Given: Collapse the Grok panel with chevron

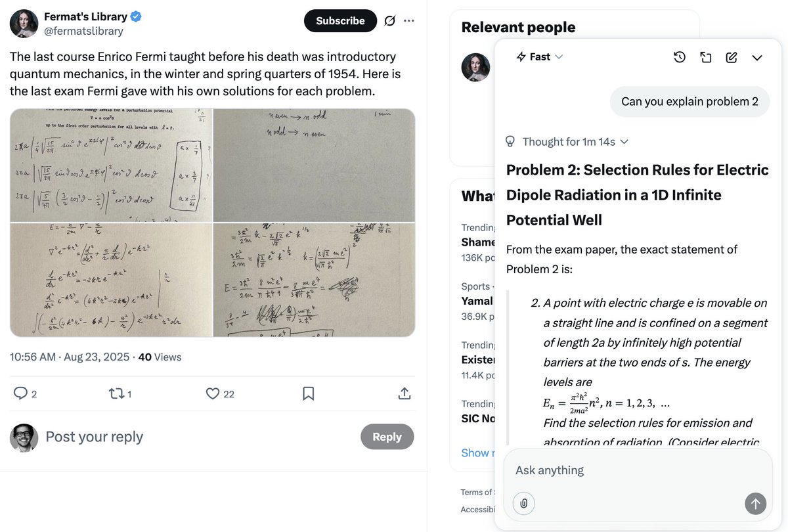Looking at the screenshot, I should [757, 57].
